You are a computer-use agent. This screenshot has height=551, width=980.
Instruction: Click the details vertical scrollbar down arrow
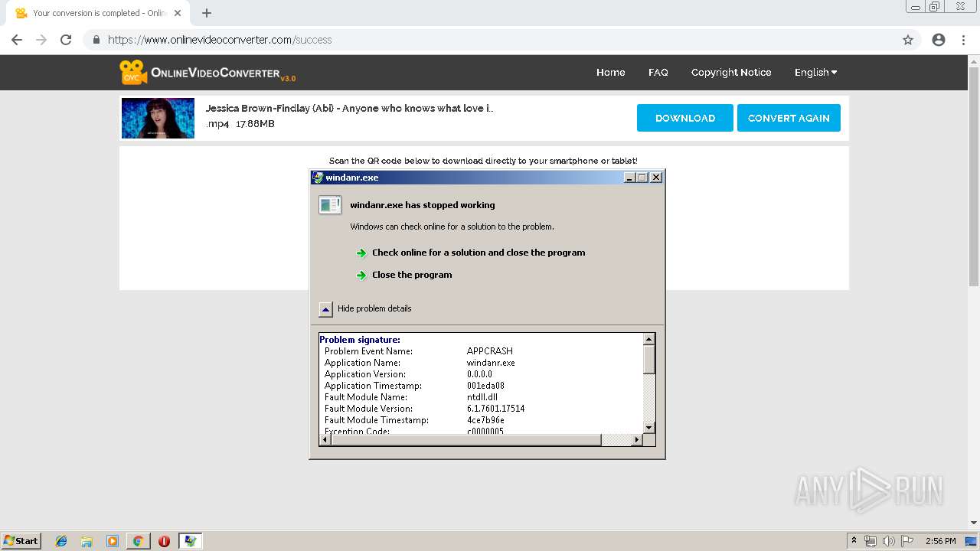[x=649, y=428]
